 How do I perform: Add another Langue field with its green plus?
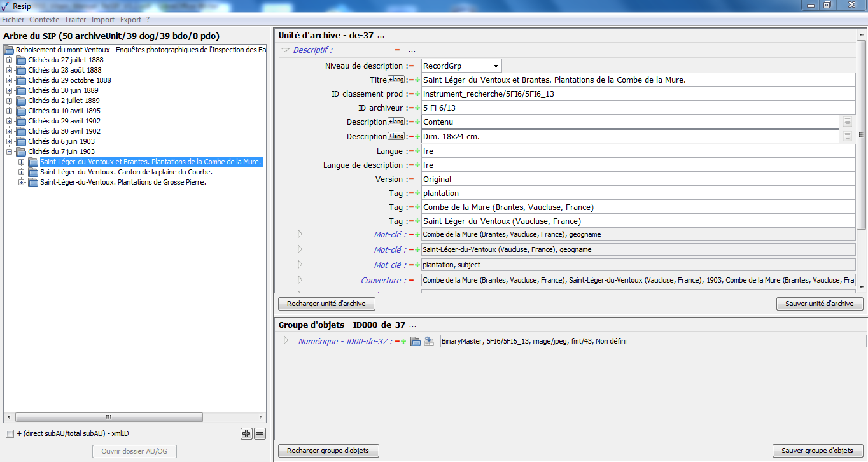click(417, 151)
